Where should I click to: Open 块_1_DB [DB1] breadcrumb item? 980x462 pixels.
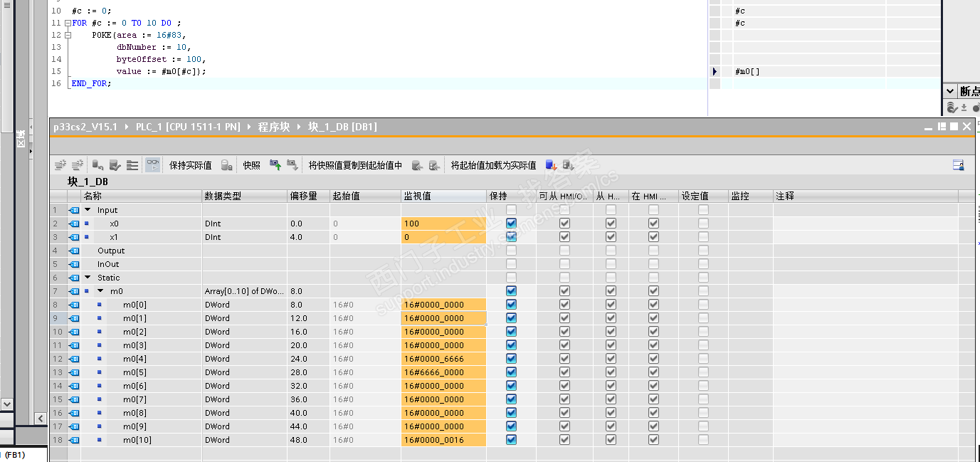coord(342,127)
